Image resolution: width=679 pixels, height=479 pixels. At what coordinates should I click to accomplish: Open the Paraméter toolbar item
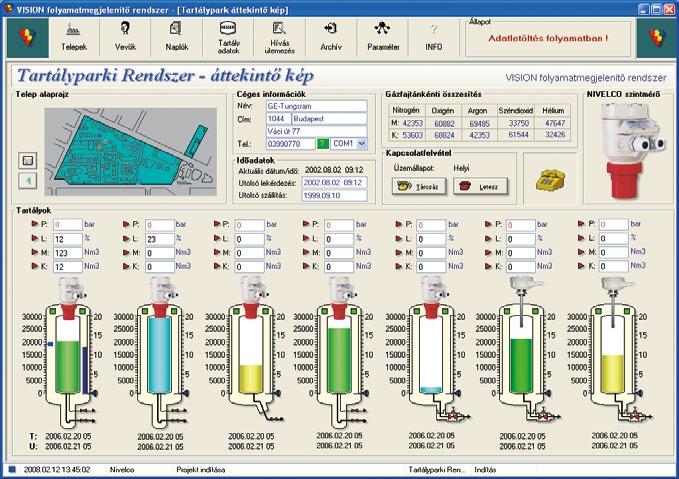pos(383,38)
